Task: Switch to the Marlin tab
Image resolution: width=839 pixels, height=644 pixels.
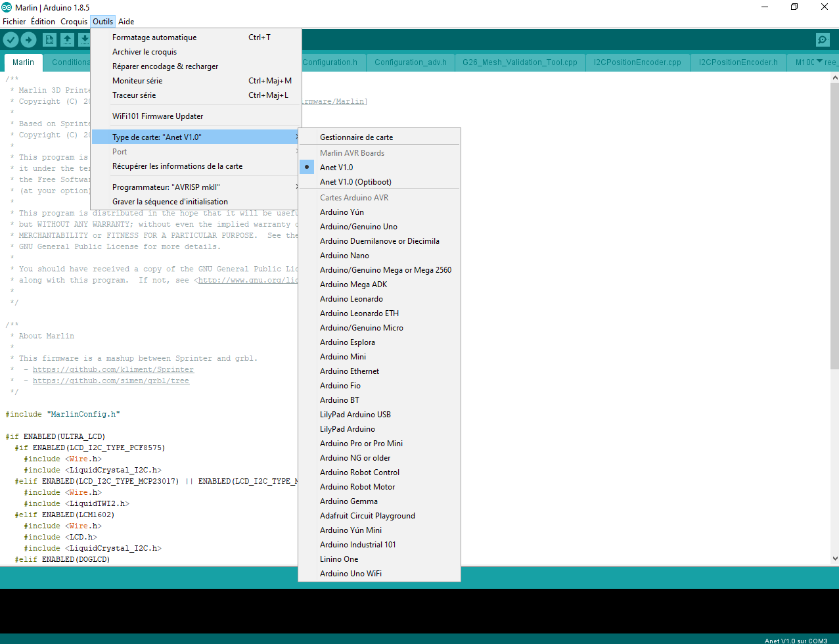Action: (23, 62)
